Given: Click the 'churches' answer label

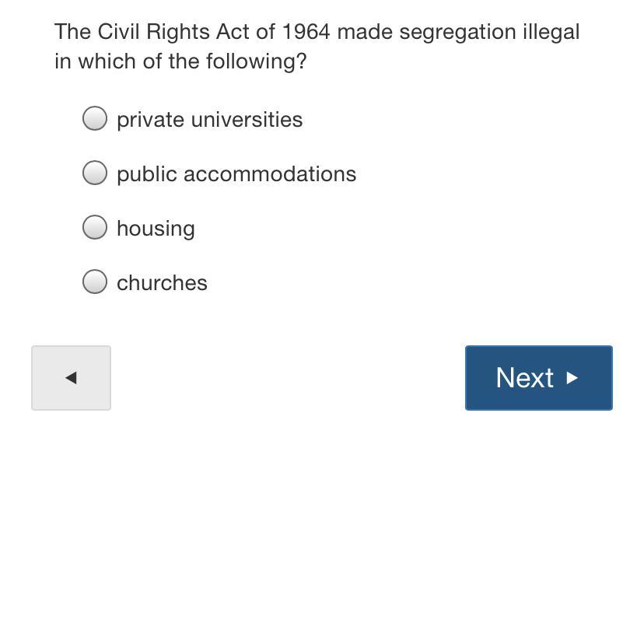Looking at the screenshot, I should coord(162,283).
